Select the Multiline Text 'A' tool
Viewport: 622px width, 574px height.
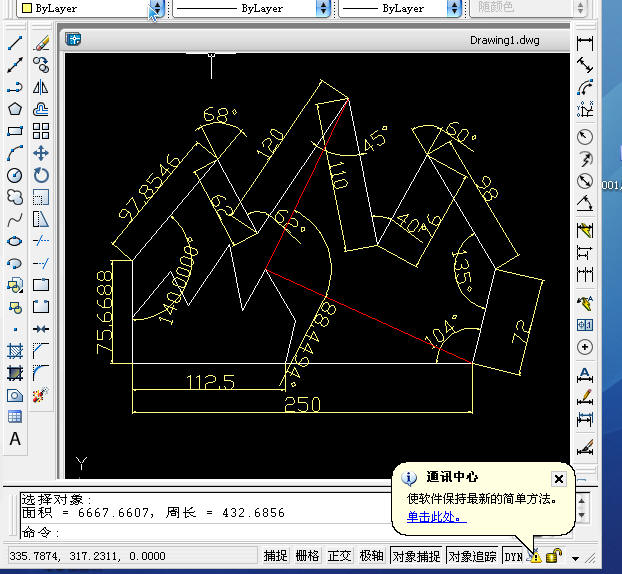[x=15, y=439]
